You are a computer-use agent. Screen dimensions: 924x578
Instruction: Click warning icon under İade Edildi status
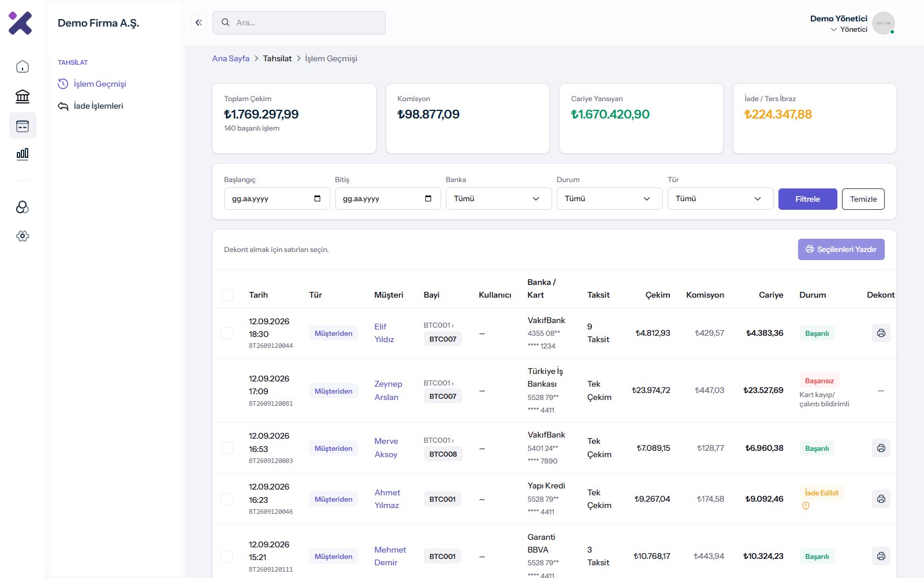[806, 506]
